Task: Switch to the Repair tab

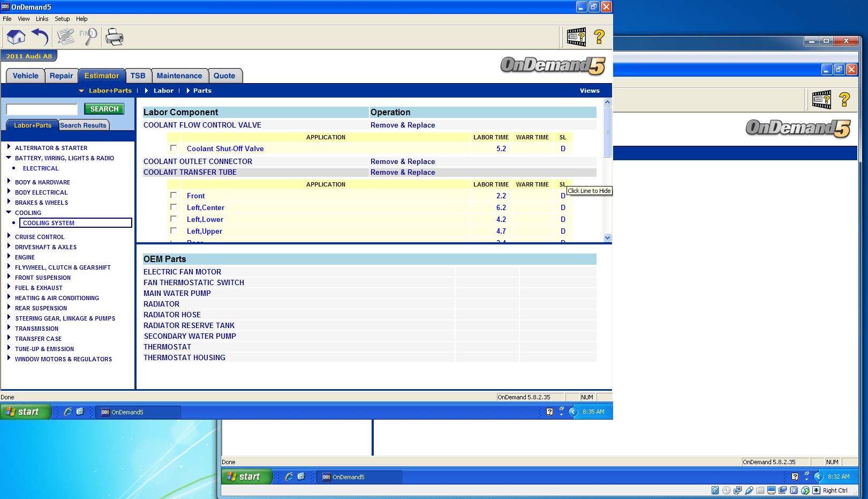Action: point(61,76)
